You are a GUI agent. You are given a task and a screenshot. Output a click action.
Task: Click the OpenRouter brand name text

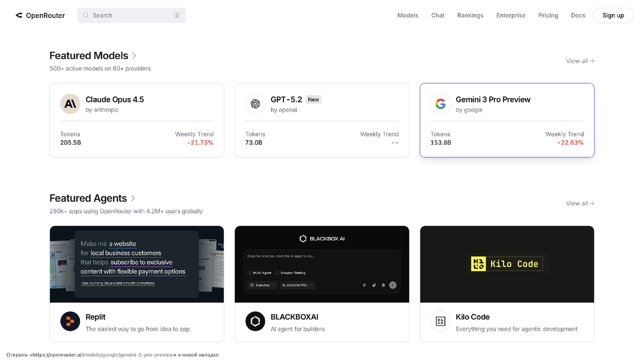click(x=45, y=16)
